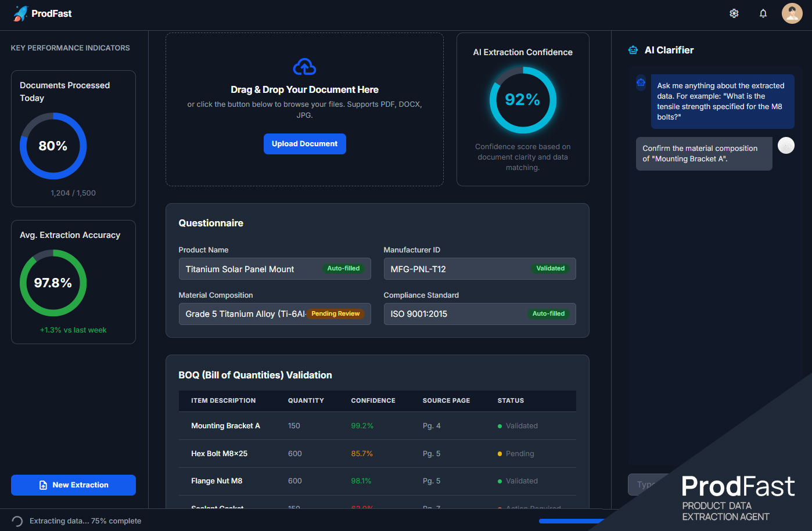Click the AI Clarifier robot icon in panel header
The height and width of the screenshot is (531, 812).
(x=633, y=50)
